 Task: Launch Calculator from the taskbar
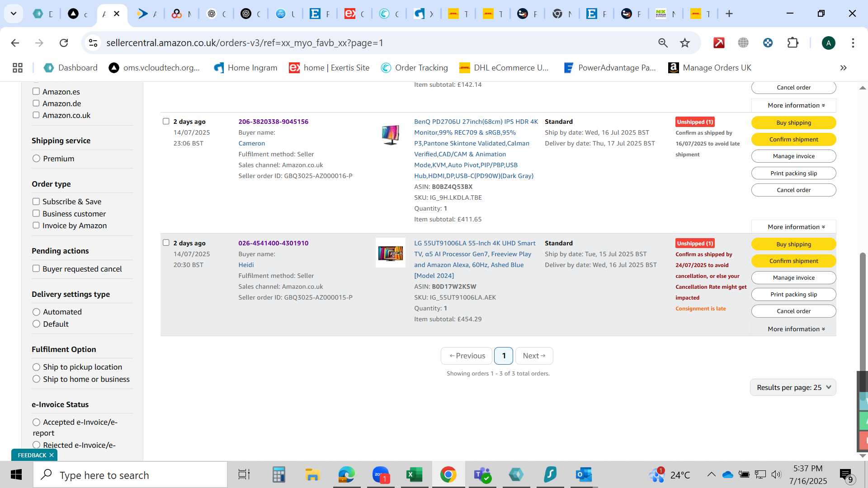click(278, 475)
